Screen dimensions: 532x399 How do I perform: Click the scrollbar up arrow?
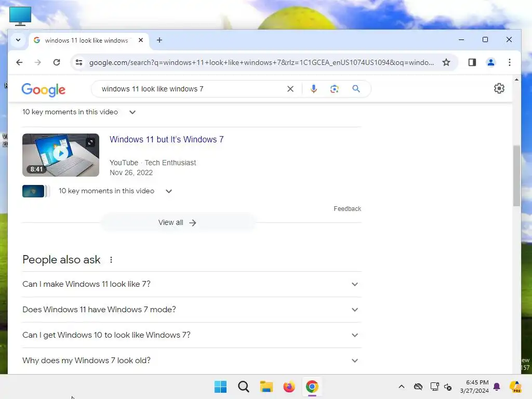pos(516,79)
